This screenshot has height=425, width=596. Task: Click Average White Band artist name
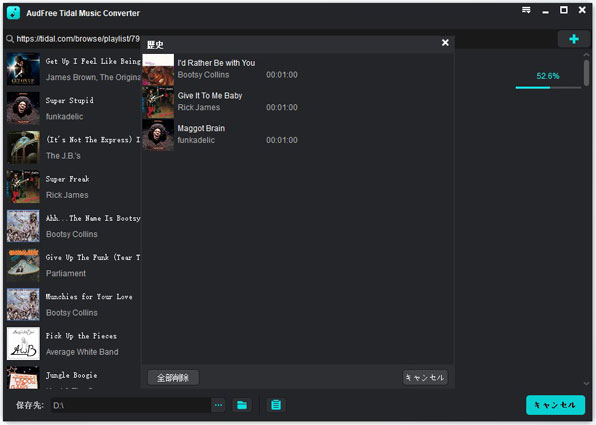[x=82, y=352]
